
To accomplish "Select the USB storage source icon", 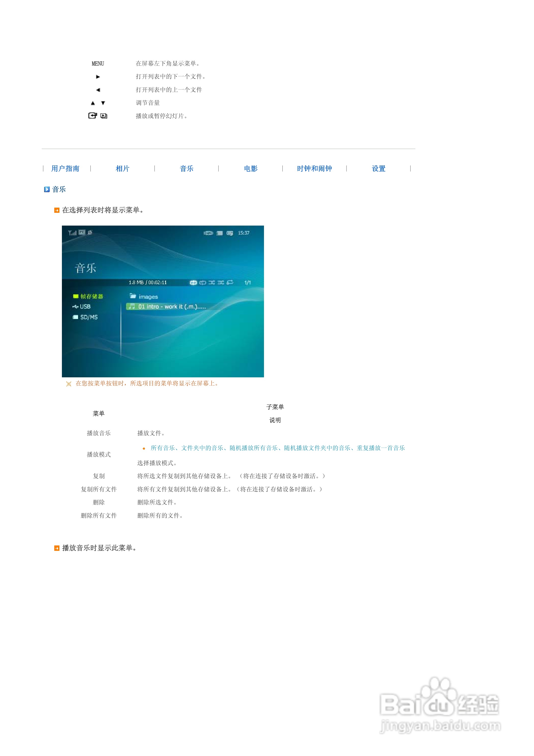I will click(x=75, y=307).
